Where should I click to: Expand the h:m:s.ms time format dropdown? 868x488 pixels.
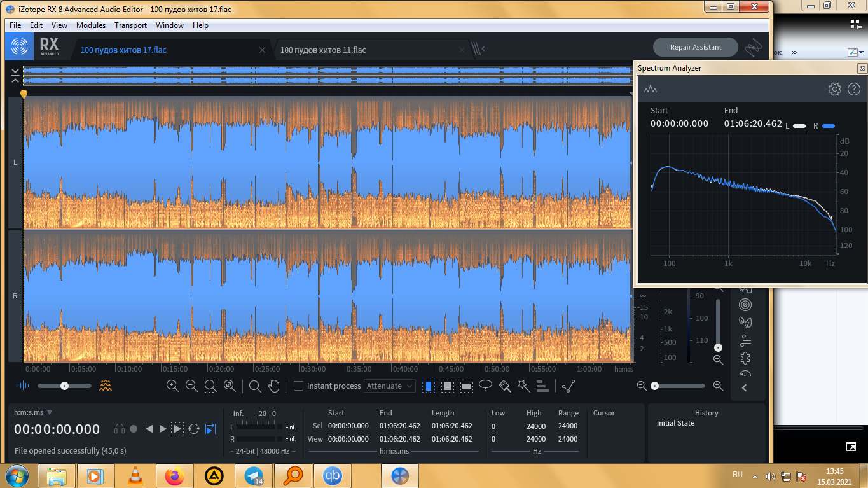[x=50, y=412]
